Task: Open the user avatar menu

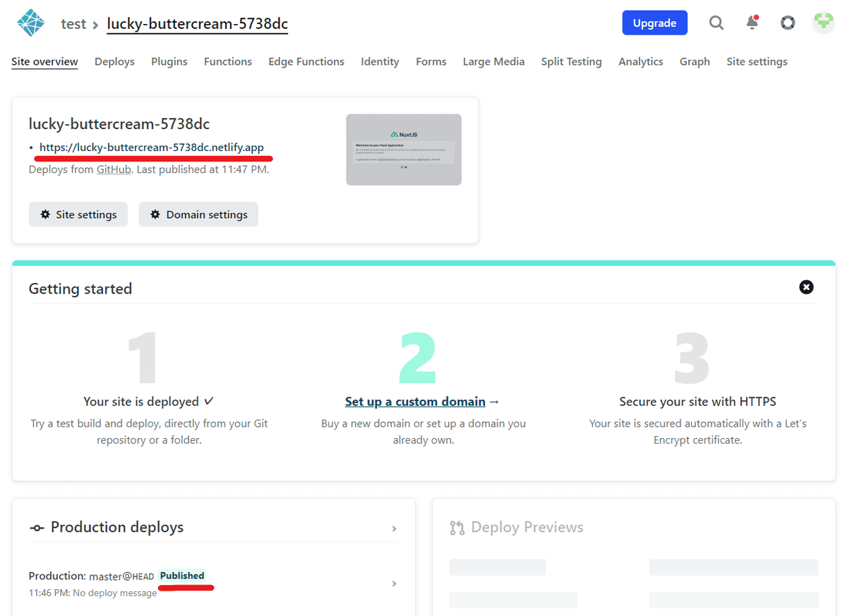Action: [x=823, y=23]
